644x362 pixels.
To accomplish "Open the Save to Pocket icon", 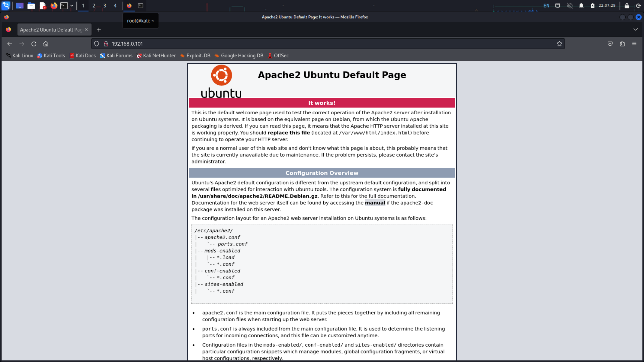I will [x=610, y=44].
